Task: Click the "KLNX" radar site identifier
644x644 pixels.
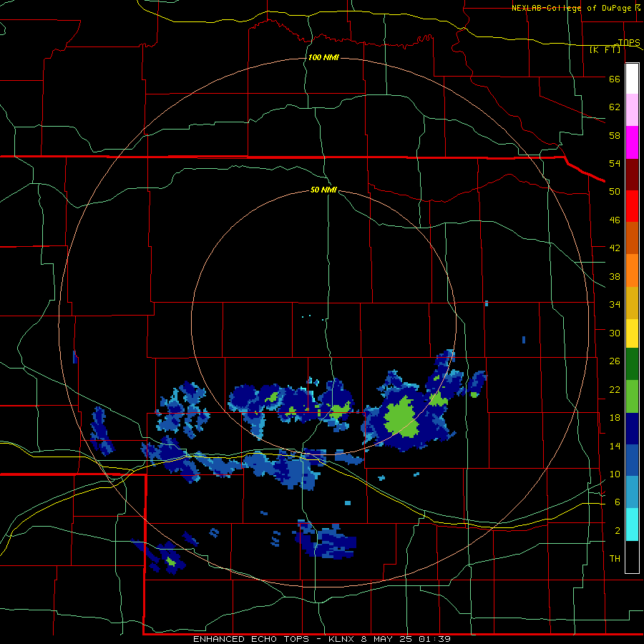Action: (343, 639)
